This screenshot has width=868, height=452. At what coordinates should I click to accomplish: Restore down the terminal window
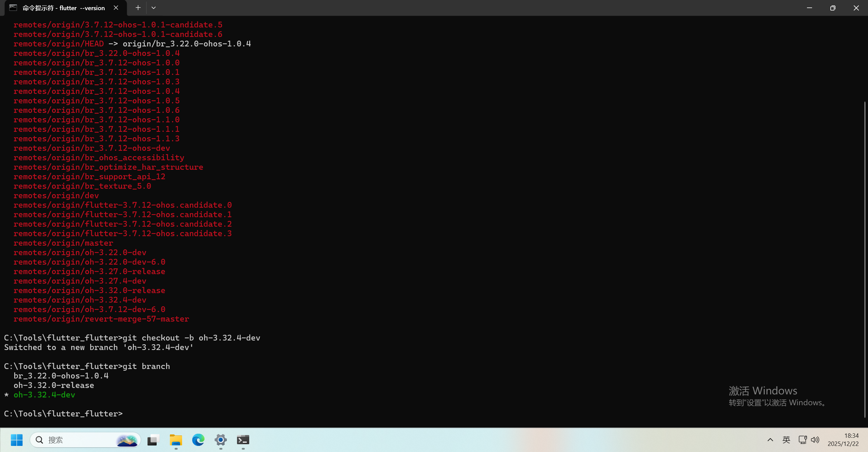coord(833,8)
